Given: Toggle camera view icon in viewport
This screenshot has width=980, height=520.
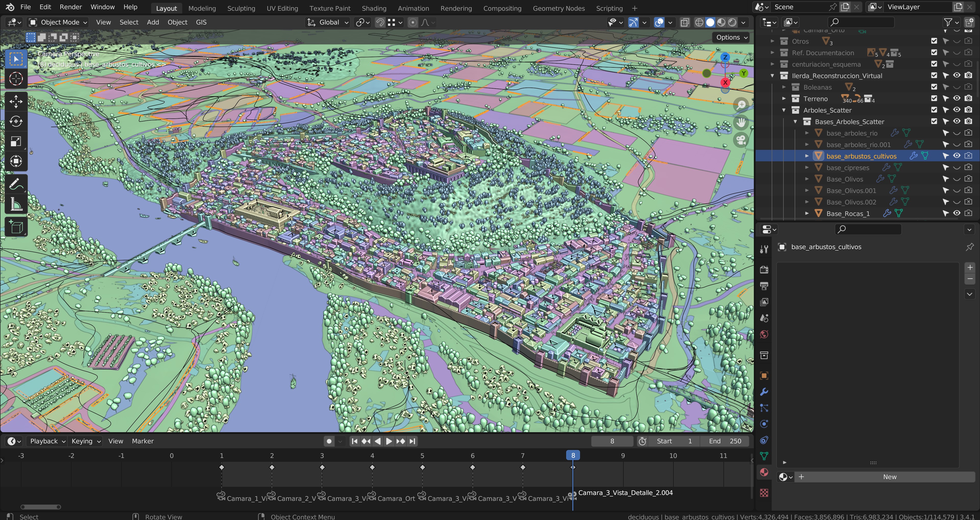Looking at the screenshot, I should coord(741,140).
